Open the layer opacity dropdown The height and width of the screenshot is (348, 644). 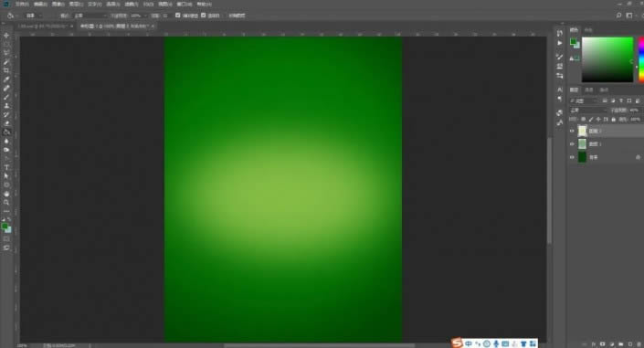tap(635, 111)
